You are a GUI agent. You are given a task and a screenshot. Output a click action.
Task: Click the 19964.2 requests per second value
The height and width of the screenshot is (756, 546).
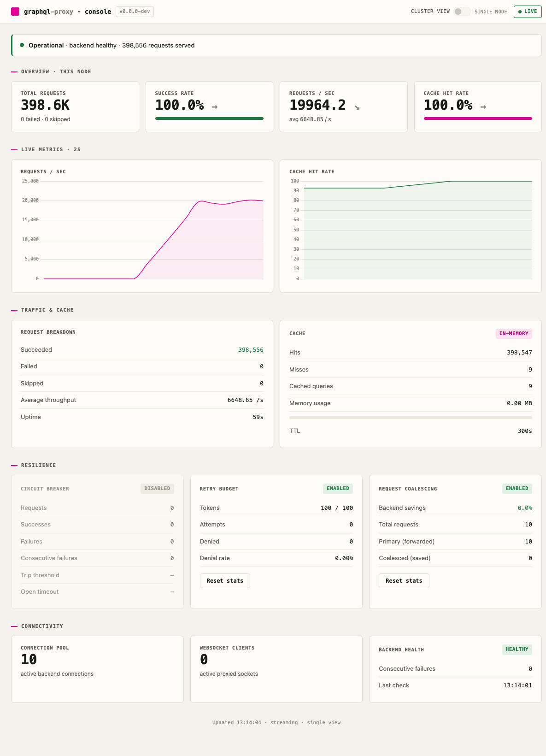point(317,105)
